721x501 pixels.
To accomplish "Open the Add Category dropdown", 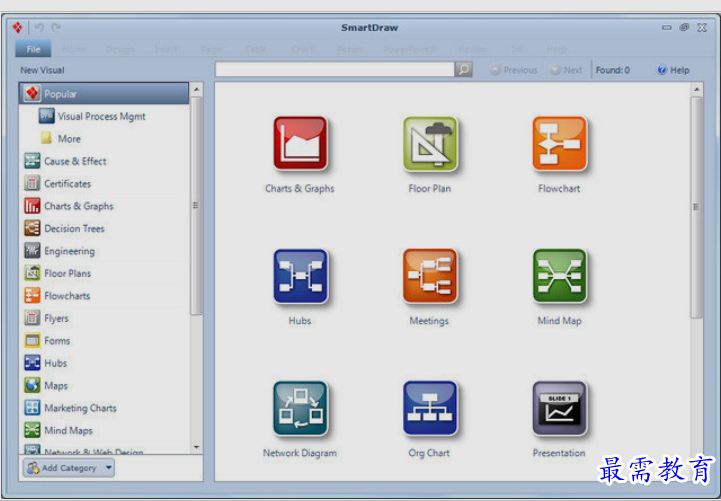I will pyautogui.click(x=69, y=468).
